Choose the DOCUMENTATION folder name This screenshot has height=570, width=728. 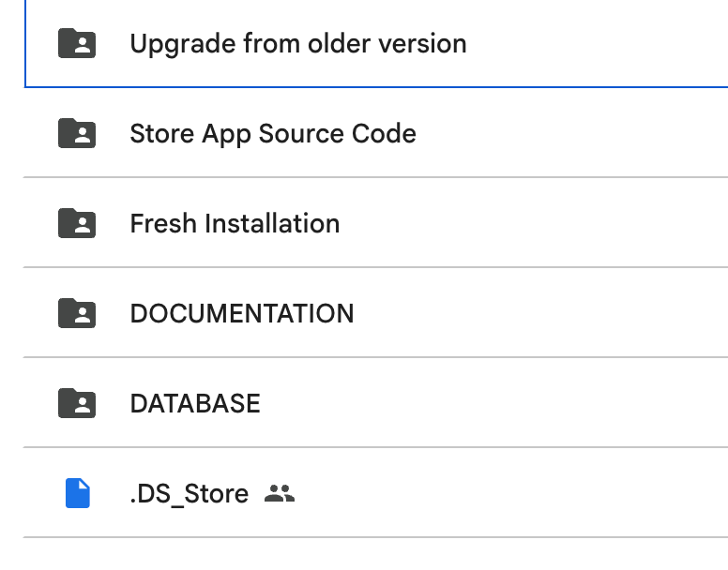tap(242, 313)
